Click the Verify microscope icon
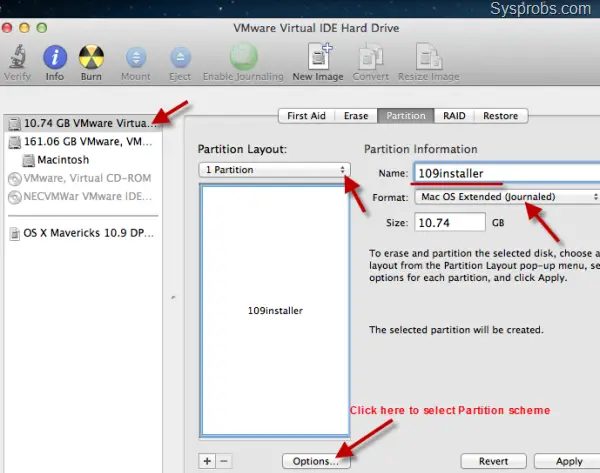This screenshot has width=600, height=473. pos(17,57)
